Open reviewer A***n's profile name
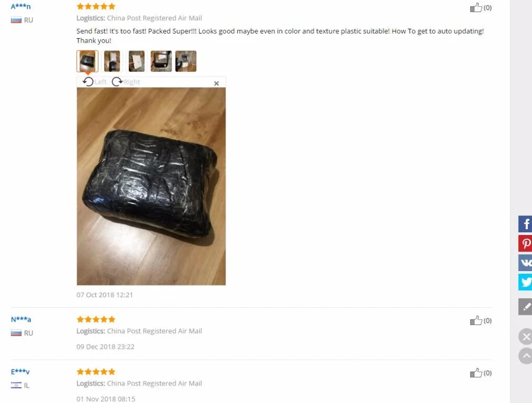The image size is (532, 403). pyautogui.click(x=21, y=6)
